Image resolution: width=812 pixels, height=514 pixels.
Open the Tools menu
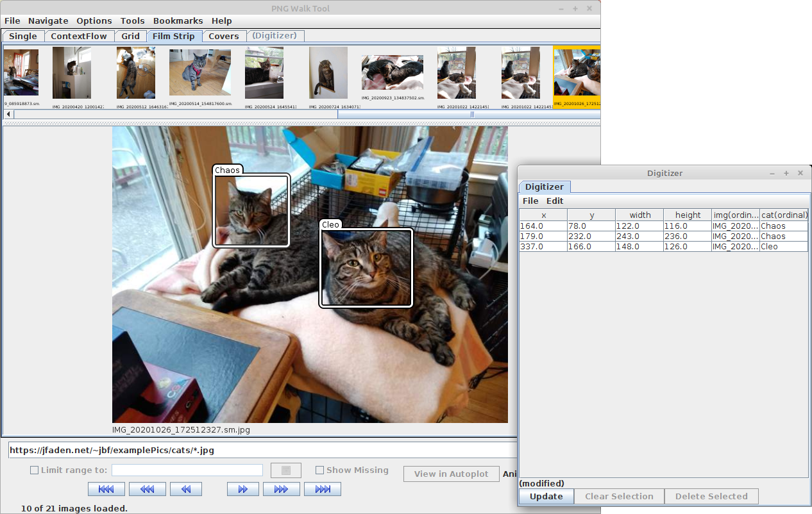pyautogui.click(x=133, y=21)
